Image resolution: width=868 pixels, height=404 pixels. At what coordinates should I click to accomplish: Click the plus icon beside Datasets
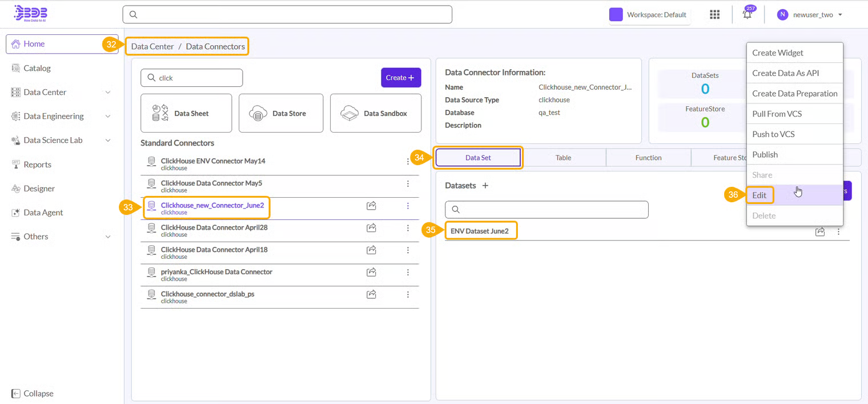[485, 186]
